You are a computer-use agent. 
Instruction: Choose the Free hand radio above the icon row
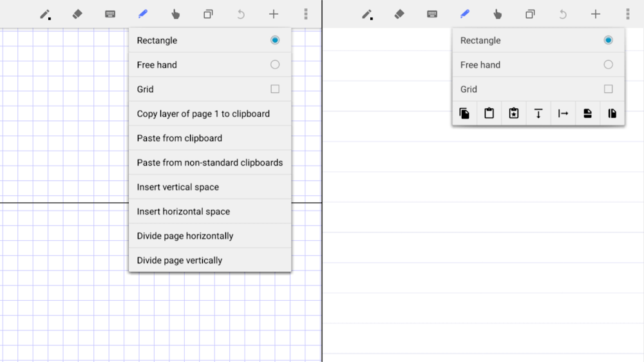point(608,64)
